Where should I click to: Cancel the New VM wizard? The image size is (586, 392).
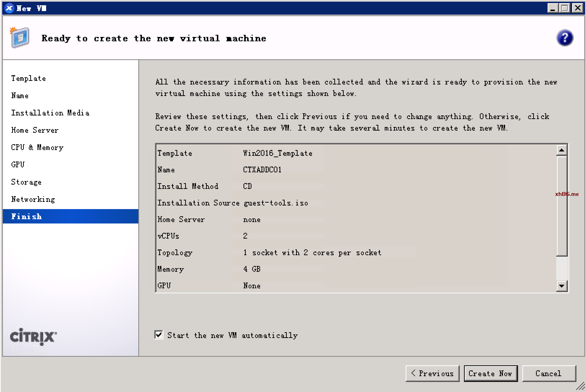pos(549,373)
